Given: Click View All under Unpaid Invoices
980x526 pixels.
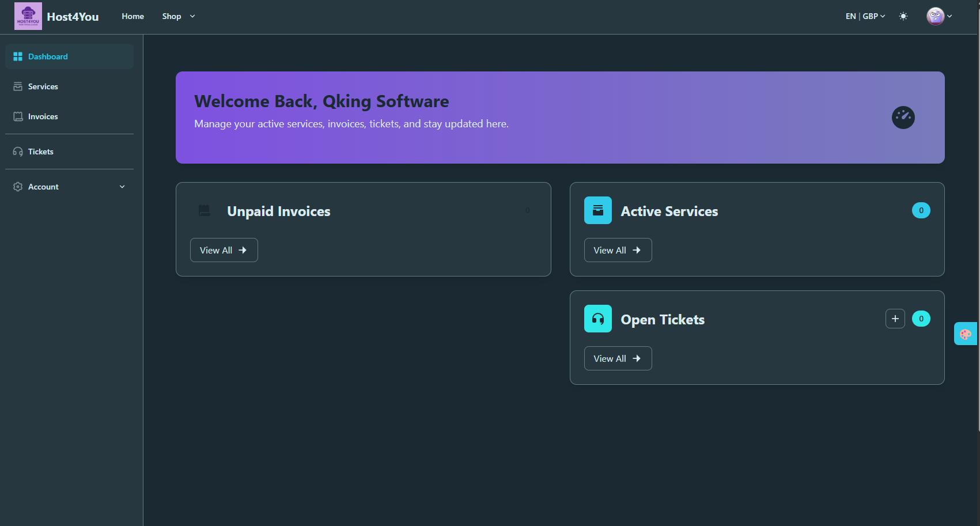Looking at the screenshot, I should (x=224, y=250).
